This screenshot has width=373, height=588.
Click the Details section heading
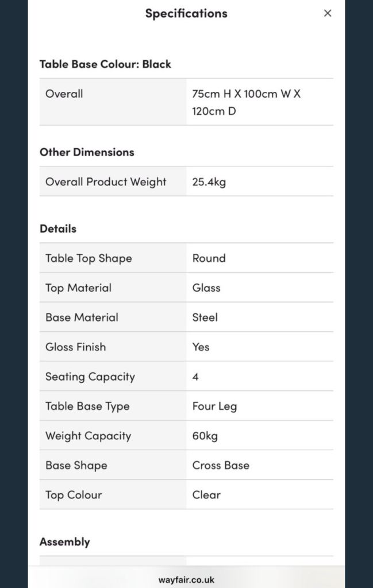pyautogui.click(x=58, y=229)
